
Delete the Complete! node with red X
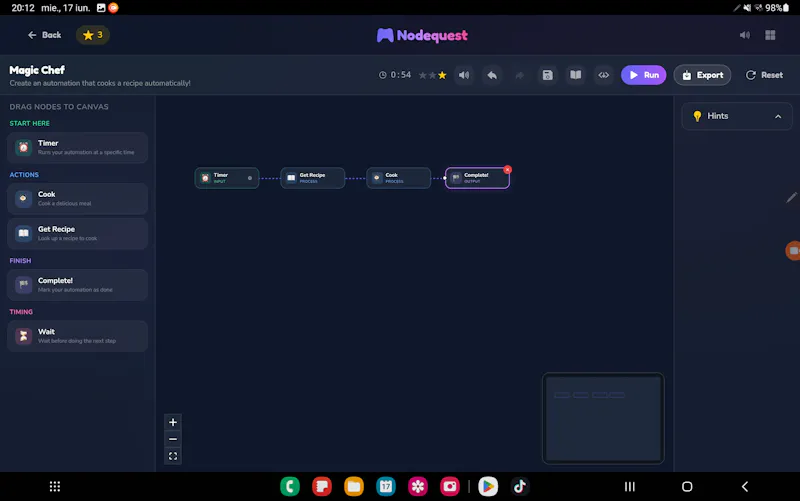pyautogui.click(x=507, y=169)
